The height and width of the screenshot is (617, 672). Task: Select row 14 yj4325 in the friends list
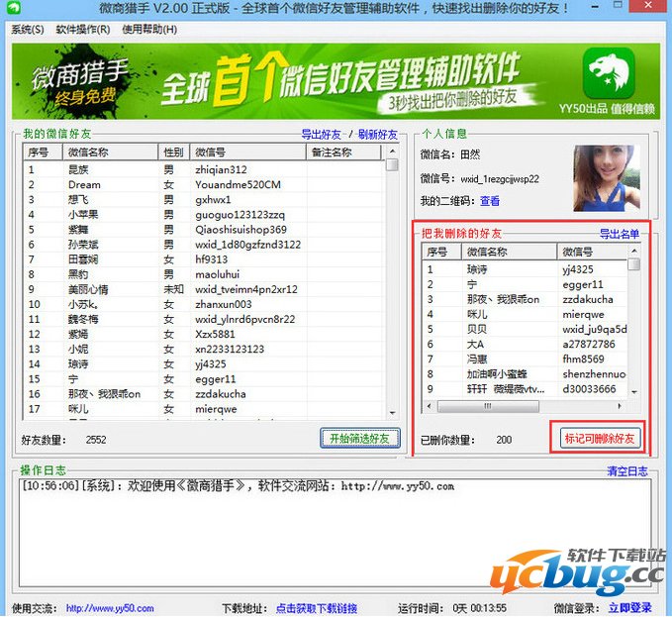point(203,364)
